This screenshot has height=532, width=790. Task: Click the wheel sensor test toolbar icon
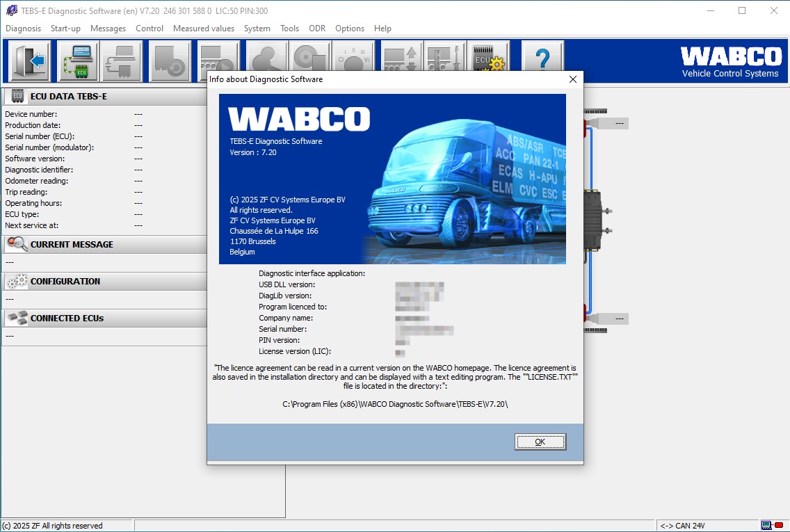[x=309, y=61]
